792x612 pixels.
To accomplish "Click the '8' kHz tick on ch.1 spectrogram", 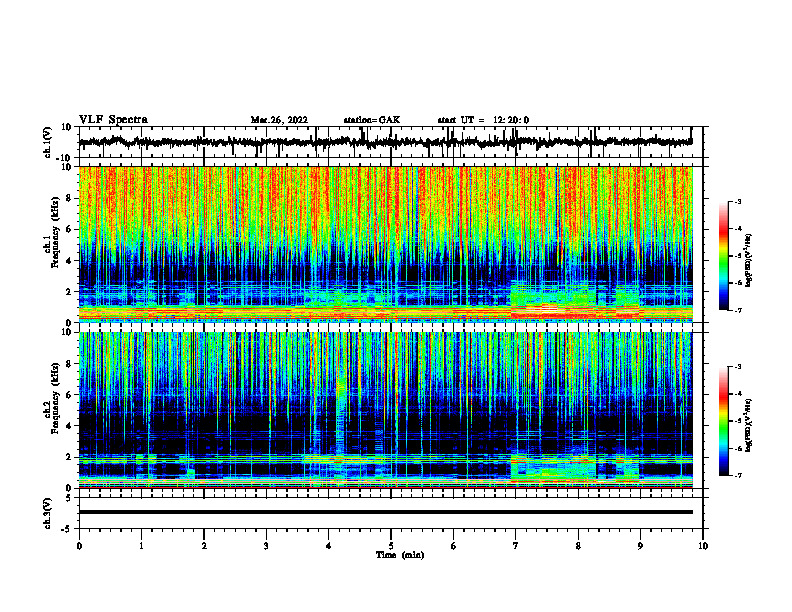I will pos(70,198).
